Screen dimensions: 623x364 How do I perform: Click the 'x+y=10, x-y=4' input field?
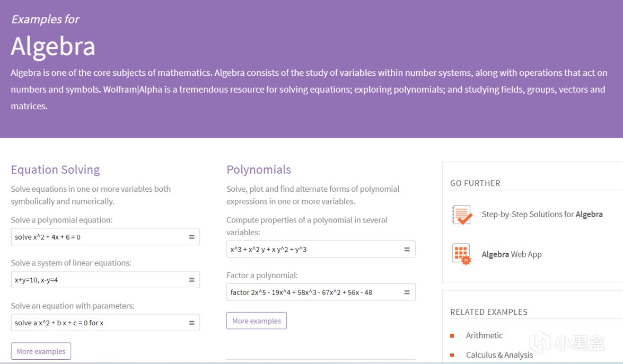point(98,280)
